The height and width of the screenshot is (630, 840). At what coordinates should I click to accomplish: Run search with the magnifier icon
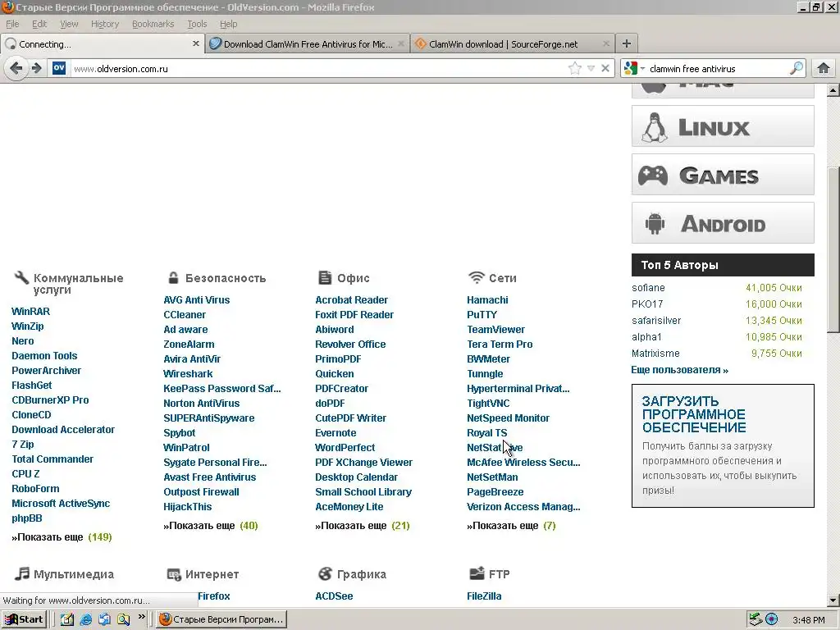tap(797, 68)
